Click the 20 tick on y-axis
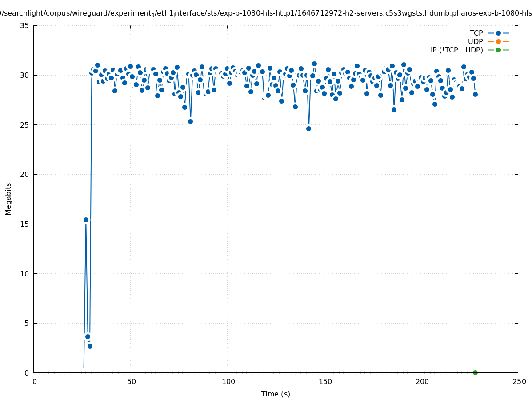The image size is (532, 400). point(24,174)
